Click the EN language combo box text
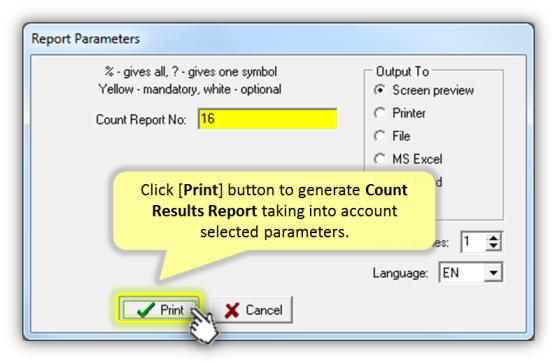This screenshot has height=363, width=557. click(462, 273)
